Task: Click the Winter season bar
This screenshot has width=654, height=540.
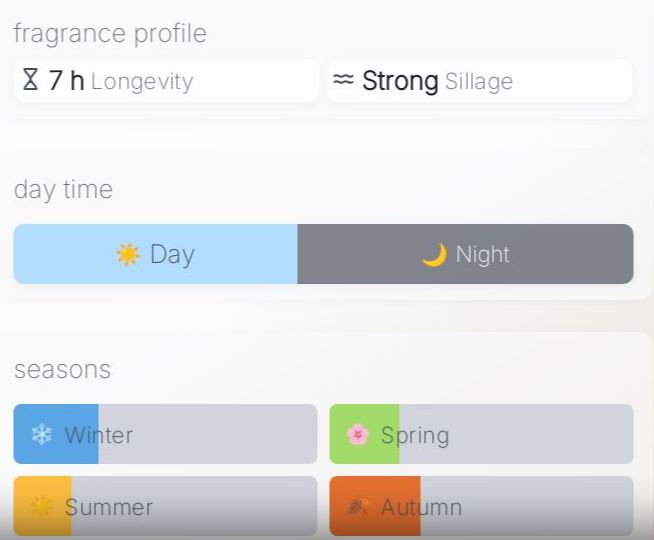Action: (x=165, y=434)
